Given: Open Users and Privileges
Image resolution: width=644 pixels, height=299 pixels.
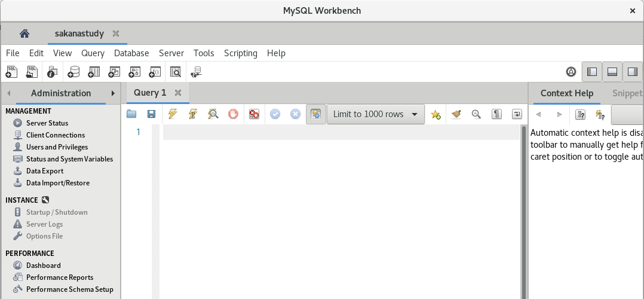Looking at the screenshot, I should click(x=57, y=147).
